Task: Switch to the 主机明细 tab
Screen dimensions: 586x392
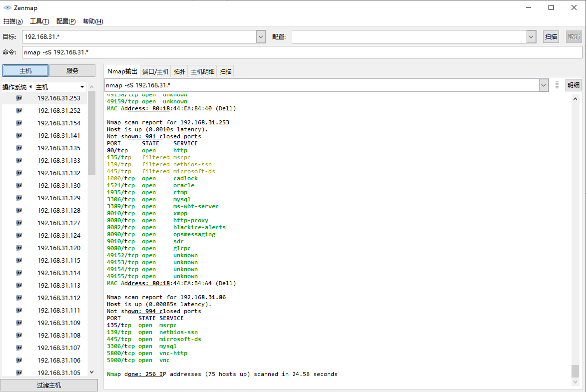Action: click(x=202, y=71)
